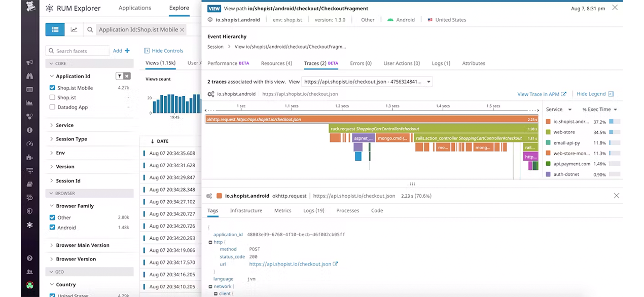Screen dimensions: 644x297
Task: Click the auth-dotnet purple legend swatch
Action: (548, 174)
